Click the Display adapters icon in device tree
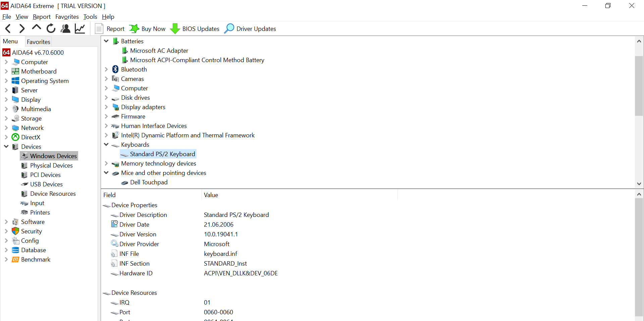This screenshot has height=321, width=644. [116, 107]
